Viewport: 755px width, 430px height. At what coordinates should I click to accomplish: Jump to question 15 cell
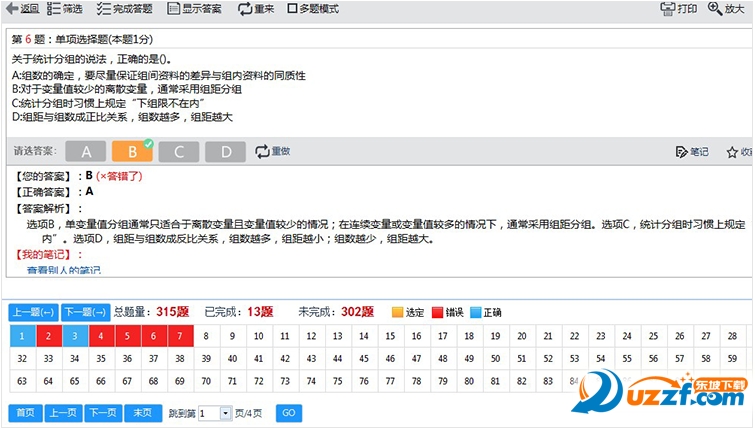390,336
